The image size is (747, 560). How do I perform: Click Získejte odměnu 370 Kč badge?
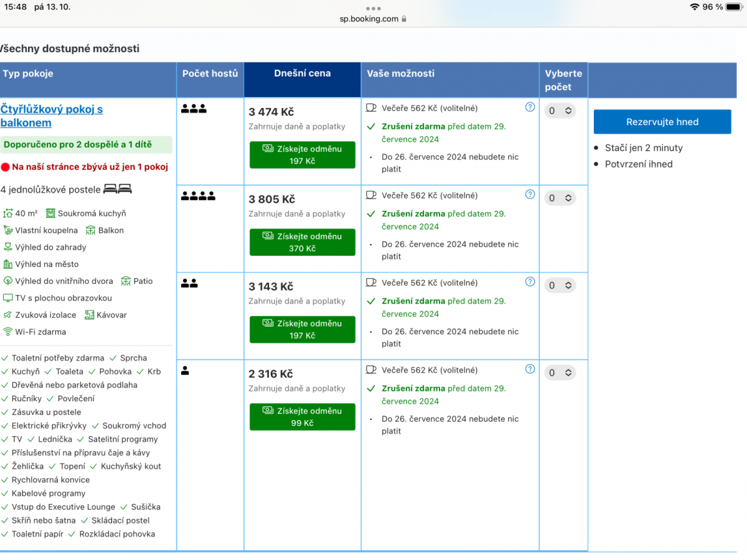(302, 242)
